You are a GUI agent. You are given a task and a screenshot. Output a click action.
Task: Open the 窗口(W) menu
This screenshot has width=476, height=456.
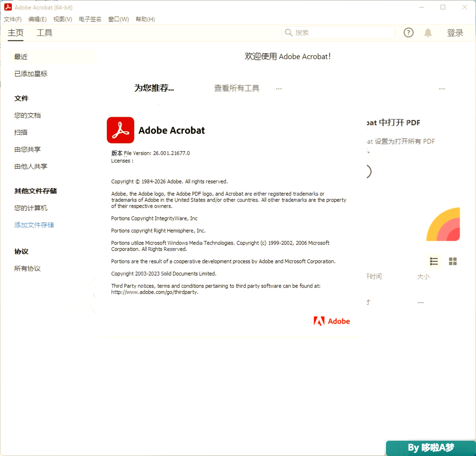[x=118, y=19]
